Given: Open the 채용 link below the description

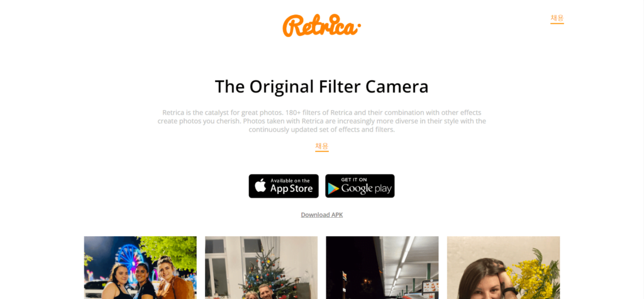Looking at the screenshot, I should 321,147.
